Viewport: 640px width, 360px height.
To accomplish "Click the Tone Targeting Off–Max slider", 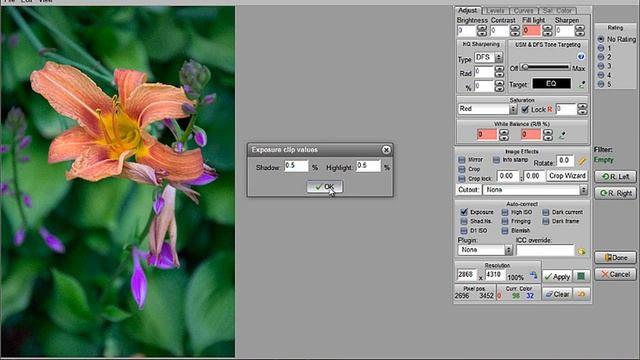I will click(545, 67).
